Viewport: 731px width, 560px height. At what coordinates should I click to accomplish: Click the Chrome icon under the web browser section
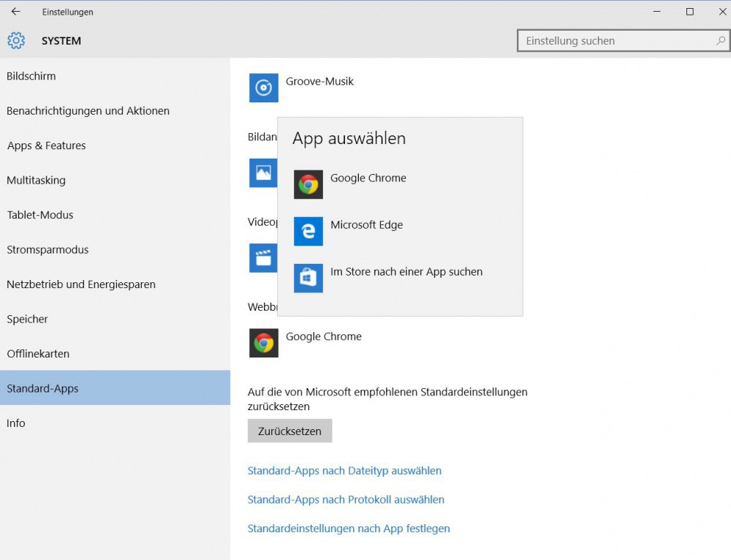point(263,343)
